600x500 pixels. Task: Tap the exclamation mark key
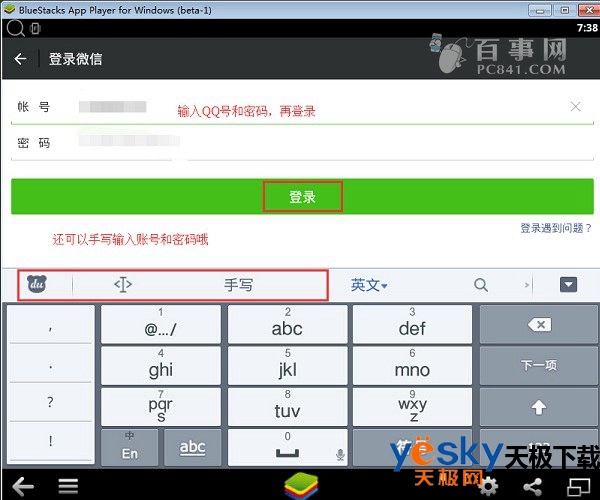(x=50, y=441)
